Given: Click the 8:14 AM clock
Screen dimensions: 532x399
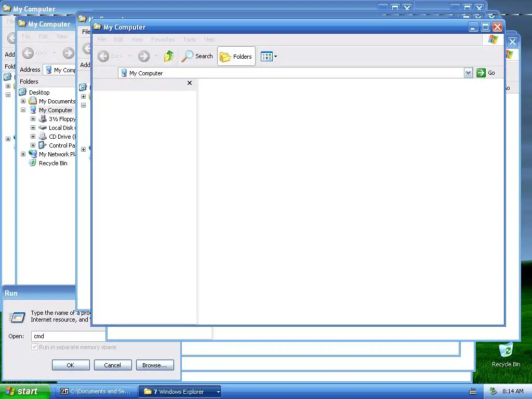Looking at the screenshot, I should click(513, 392).
